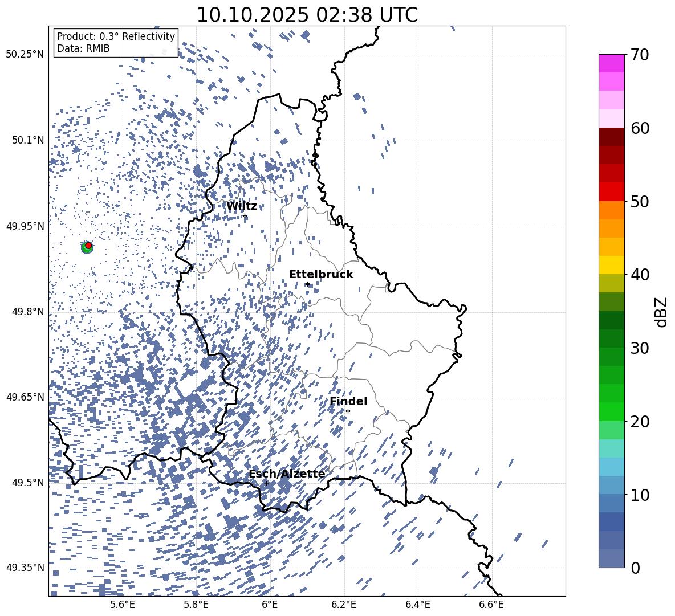Screen dimensions: 675x616
Task: Click the 5.8°E longitude label
Action: coord(196,605)
